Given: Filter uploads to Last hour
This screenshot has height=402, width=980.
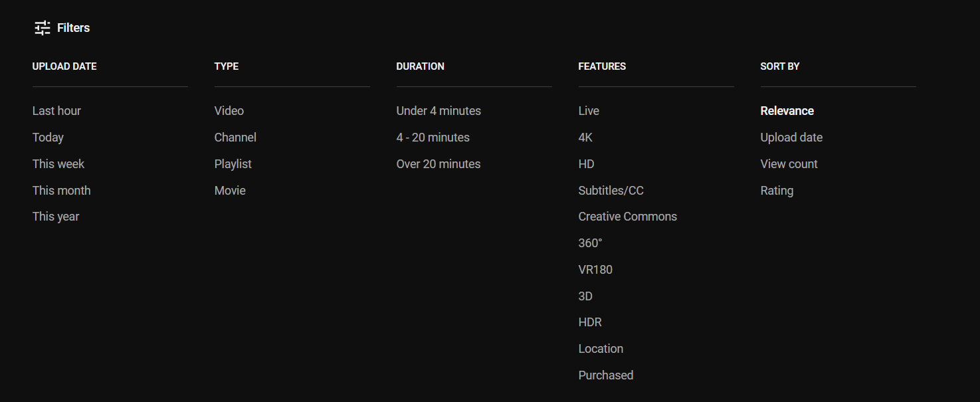Looking at the screenshot, I should (x=56, y=111).
